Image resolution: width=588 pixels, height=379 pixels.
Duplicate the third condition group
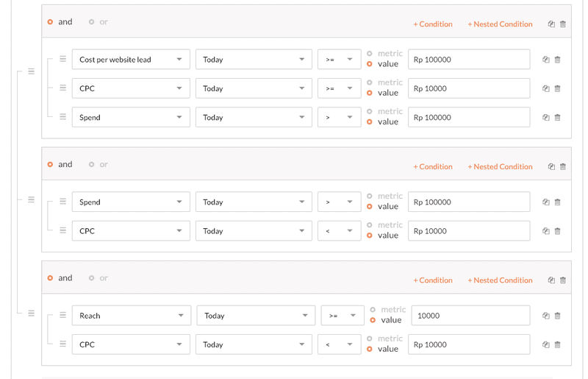551,280
